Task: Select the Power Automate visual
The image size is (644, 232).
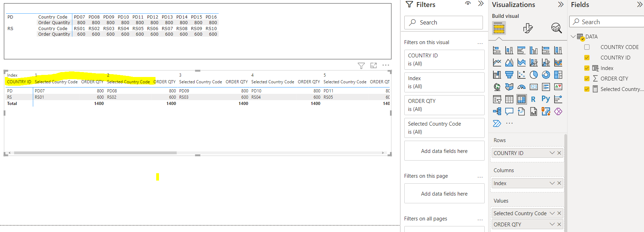Action: (x=497, y=124)
